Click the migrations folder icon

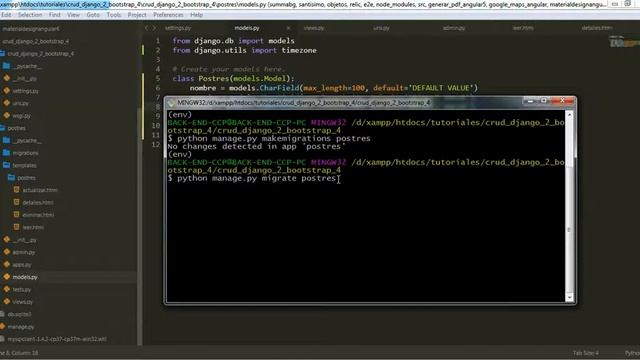click(x=7, y=153)
